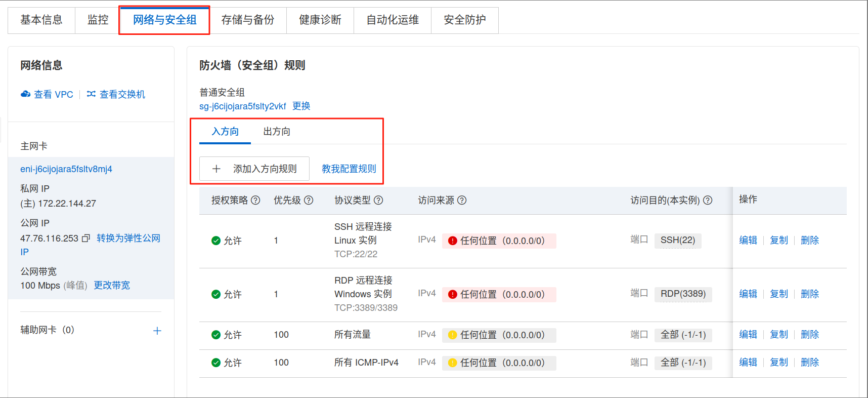Open the 查看 VPC link
Viewport: 868px width, 398px height.
(47, 94)
